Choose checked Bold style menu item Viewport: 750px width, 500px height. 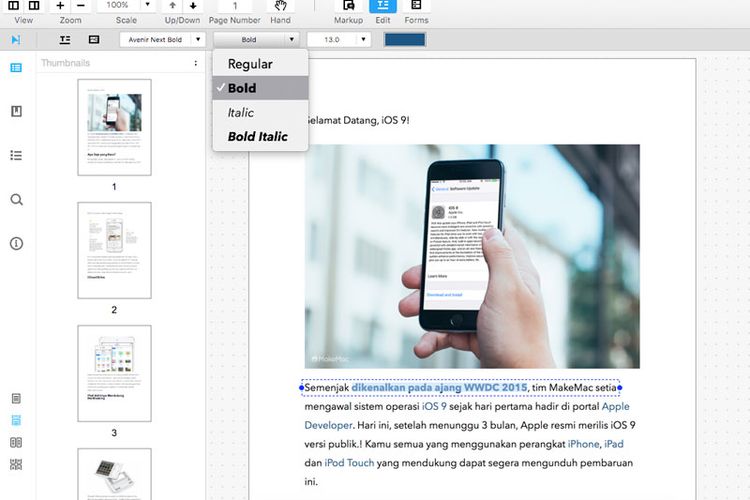(x=261, y=88)
